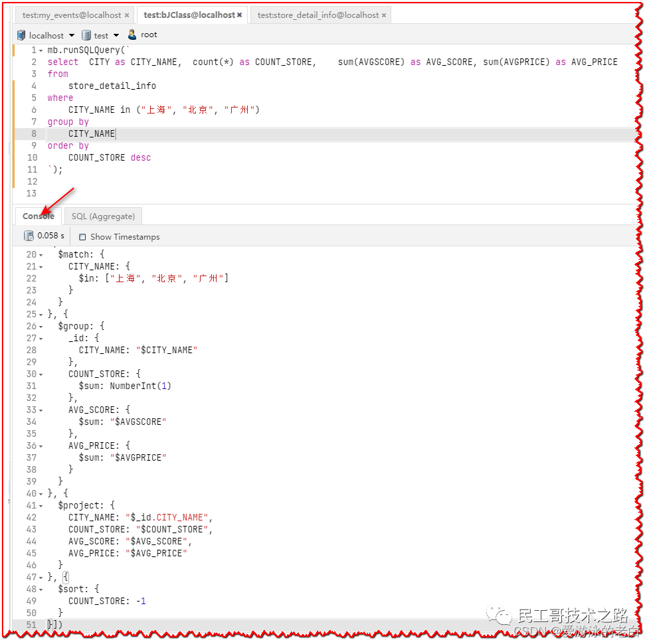Click COUNT_STORE: -1 on line 49

coord(107,602)
